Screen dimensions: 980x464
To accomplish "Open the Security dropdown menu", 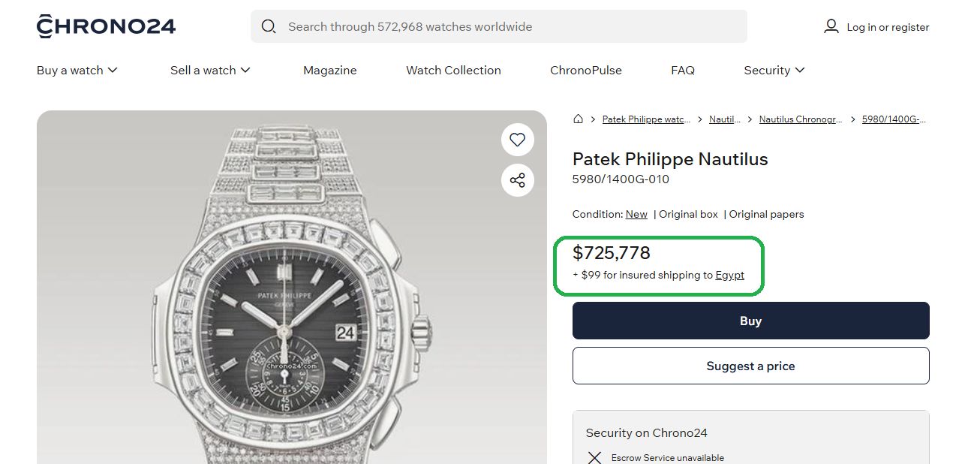I will pyautogui.click(x=774, y=70).
